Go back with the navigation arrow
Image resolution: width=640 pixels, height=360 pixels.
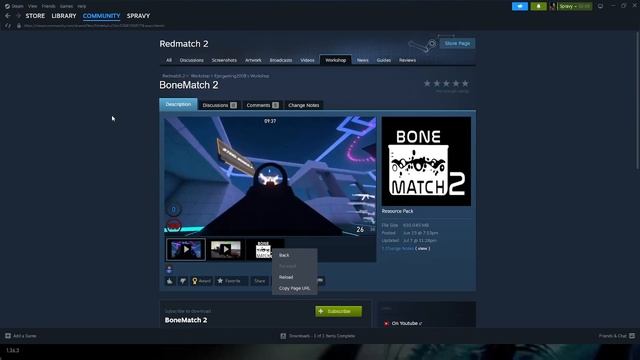tap(8, 16)
